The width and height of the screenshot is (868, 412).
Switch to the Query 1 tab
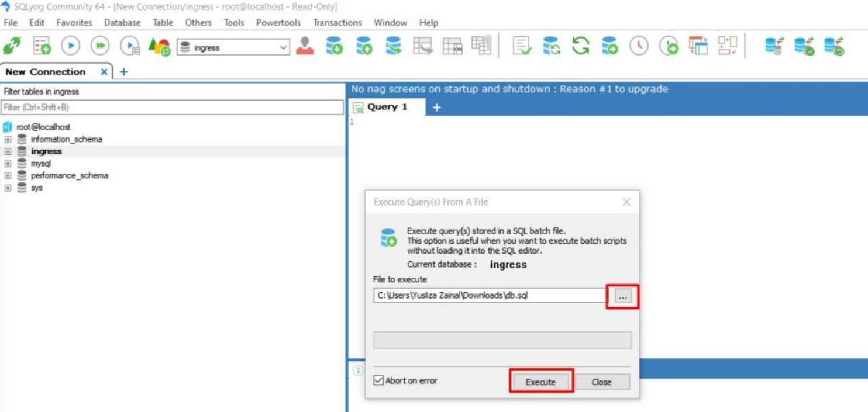tap(386, 107)
